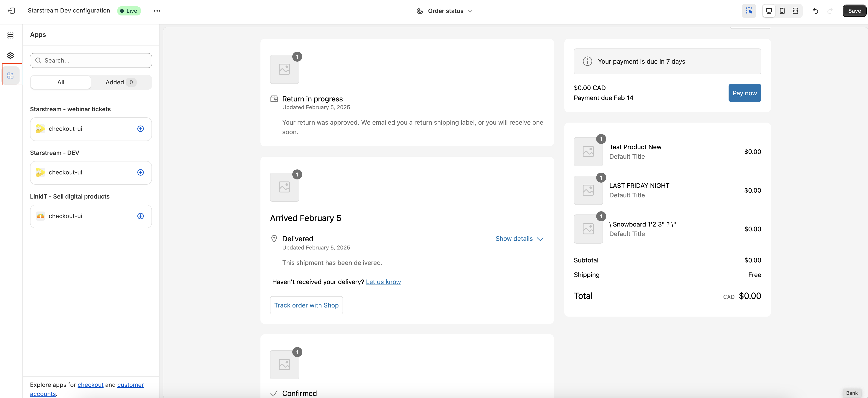Add LinkIT checkout-ui block
Image resolution: width=868 pixels, height=398 pixels.
[x=141, y=216]
